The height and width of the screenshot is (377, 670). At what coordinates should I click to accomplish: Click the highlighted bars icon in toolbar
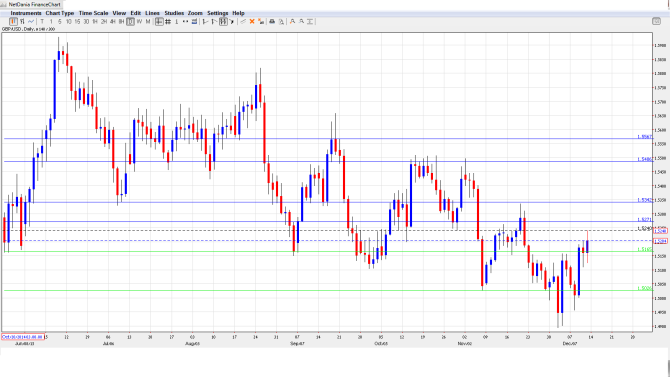pos(223,21)
